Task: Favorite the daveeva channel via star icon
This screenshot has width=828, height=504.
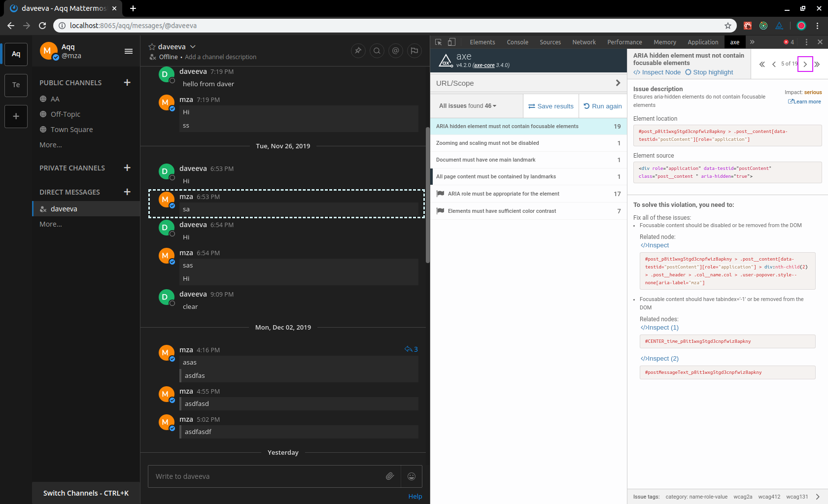Action: pyautogui.click(x=151, y=46)
